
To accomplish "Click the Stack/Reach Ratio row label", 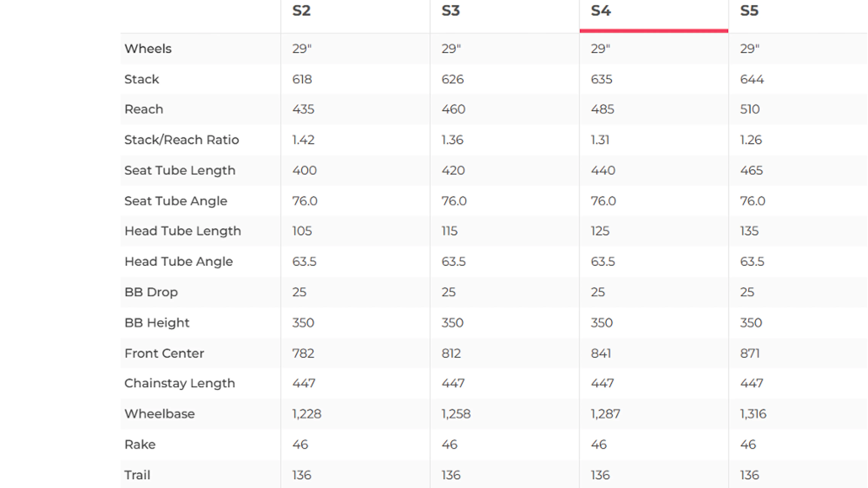I will 182,140.
